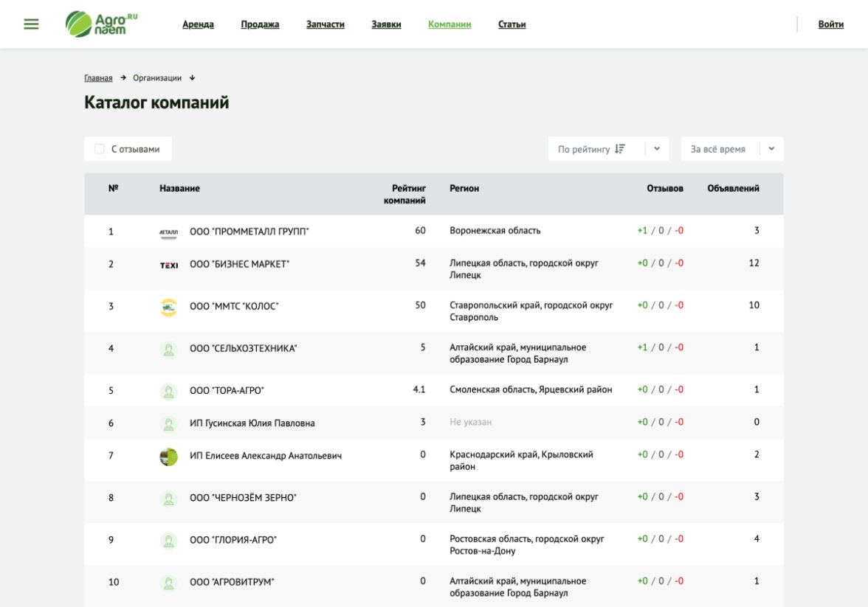Click the Agro Naem logo
This screenshot has width=868, height=607.
101,24
